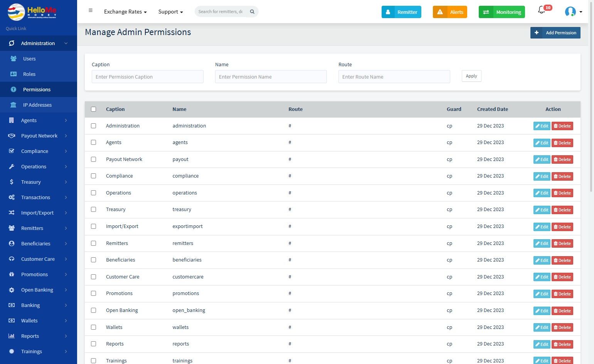Delete the Agents permission row
The image size is (594, 364).
click(x=562, y=143)
